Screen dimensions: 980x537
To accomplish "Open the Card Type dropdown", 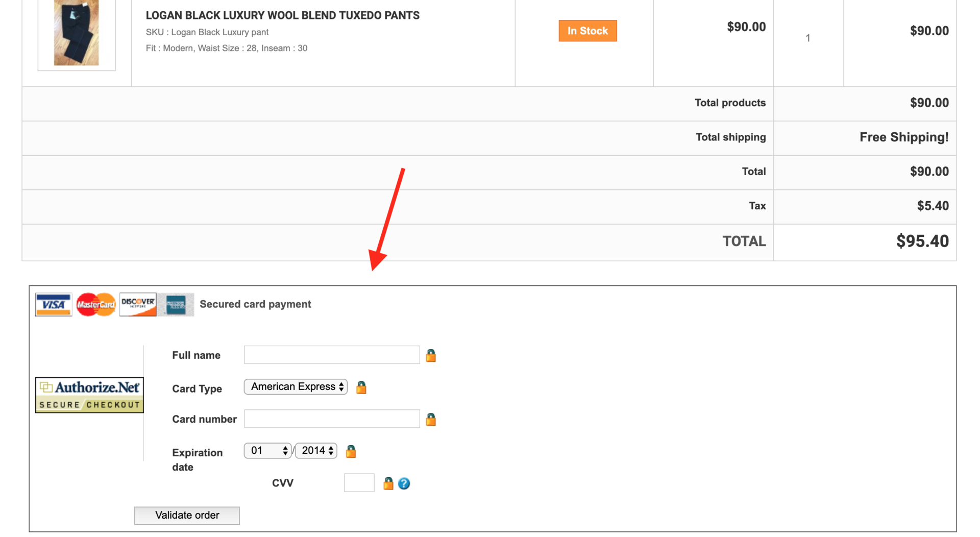I will tap(296, 387).
